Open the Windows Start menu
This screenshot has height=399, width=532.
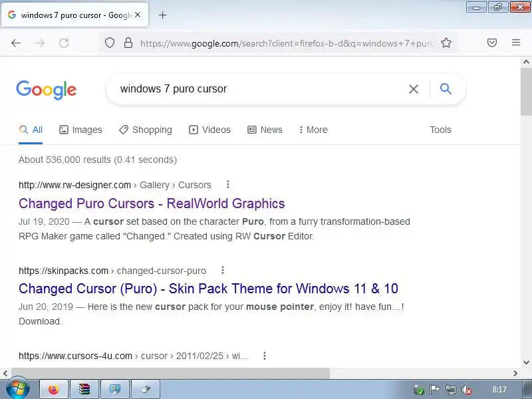click(x=18, y=389)
